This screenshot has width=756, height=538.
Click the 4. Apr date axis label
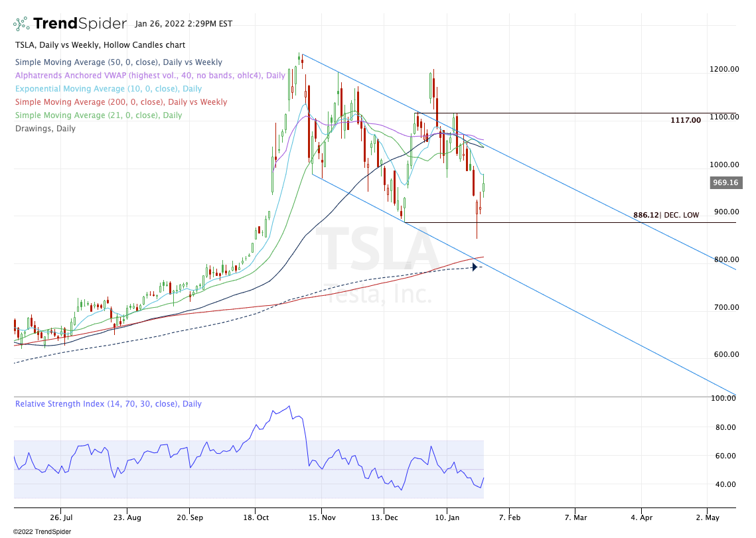point(642,517)
